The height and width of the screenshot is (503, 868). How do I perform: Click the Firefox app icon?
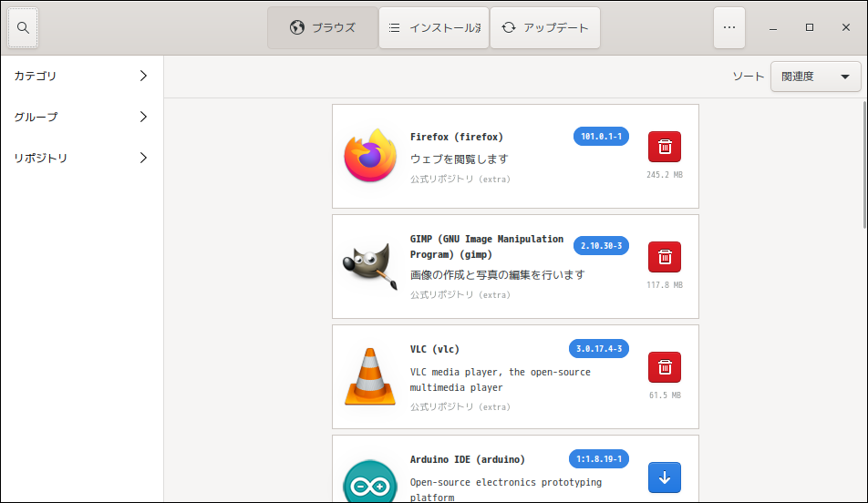370,156
